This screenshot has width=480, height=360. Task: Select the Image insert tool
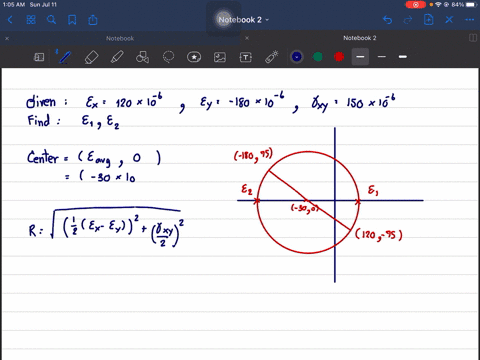point(220,57)
